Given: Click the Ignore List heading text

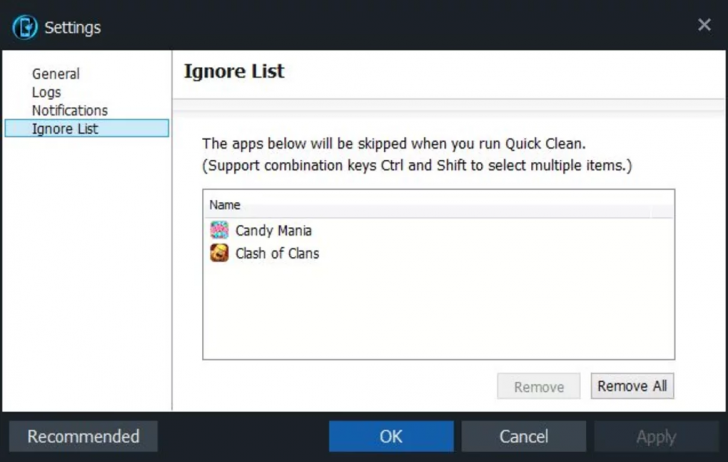Looking at the screenshot, I should (234, 71).
